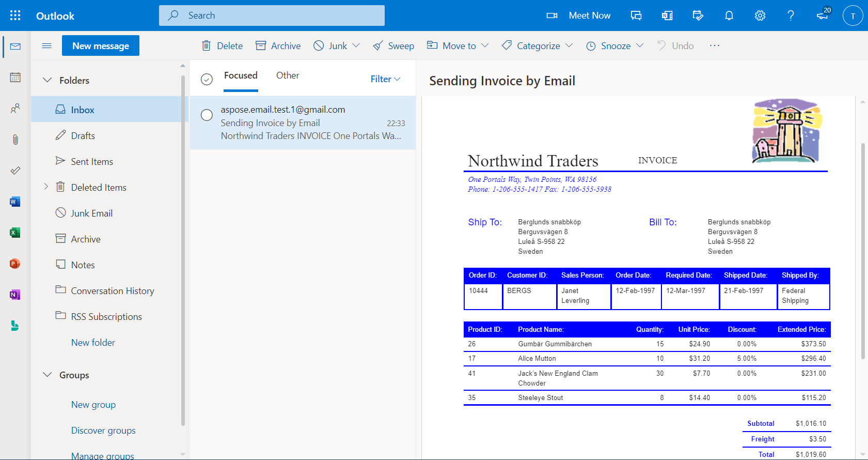Open To Do checkmark in left rail

pyautogui.click(x=15, y=171)
